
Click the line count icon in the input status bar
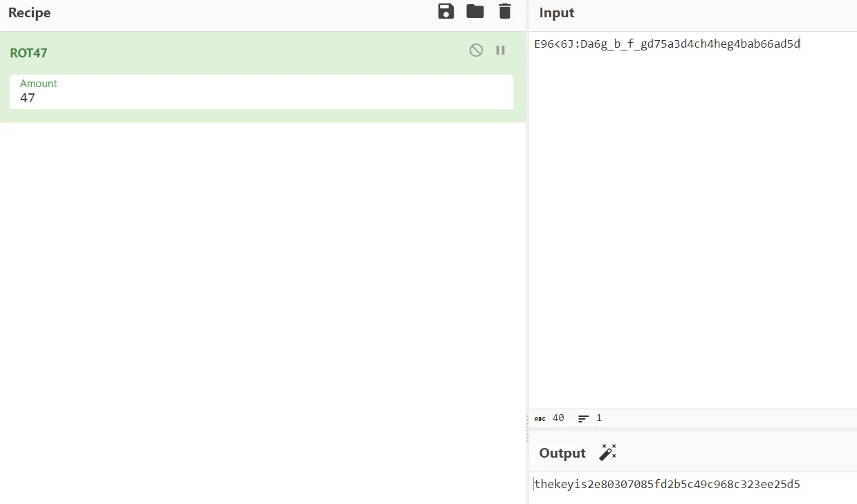tap(584, 418)
